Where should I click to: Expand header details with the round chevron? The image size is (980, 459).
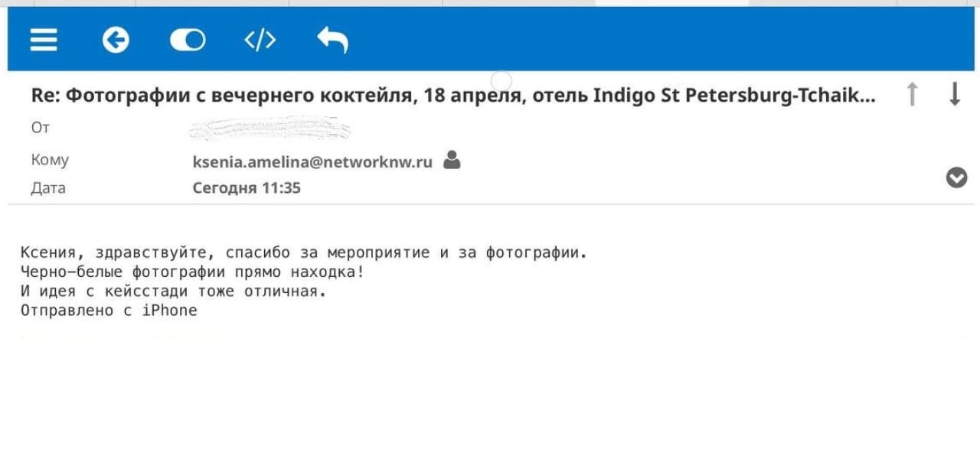click(956, 177)
